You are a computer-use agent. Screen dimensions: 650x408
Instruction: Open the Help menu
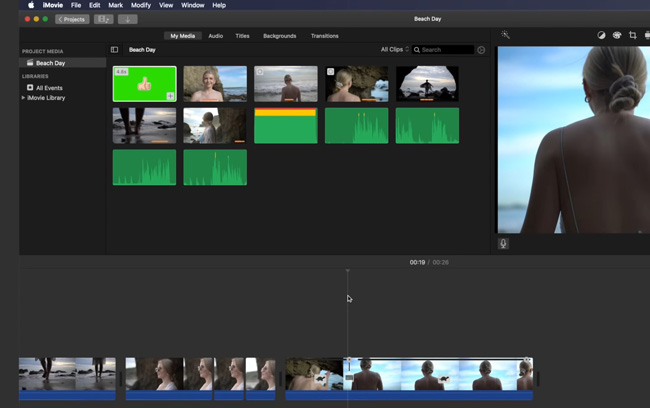click(219, 5)
